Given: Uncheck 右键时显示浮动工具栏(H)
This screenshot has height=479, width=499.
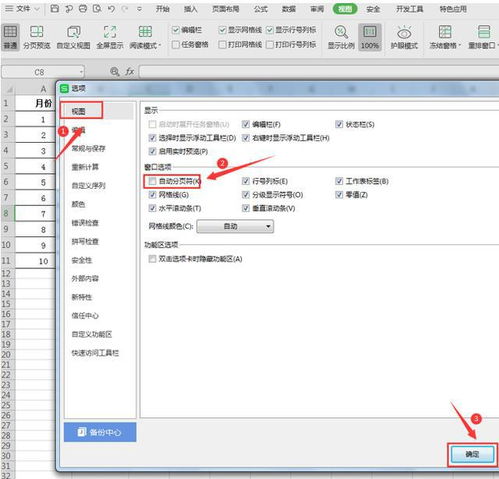Looking at the screenshot, I should click(246, 138).
